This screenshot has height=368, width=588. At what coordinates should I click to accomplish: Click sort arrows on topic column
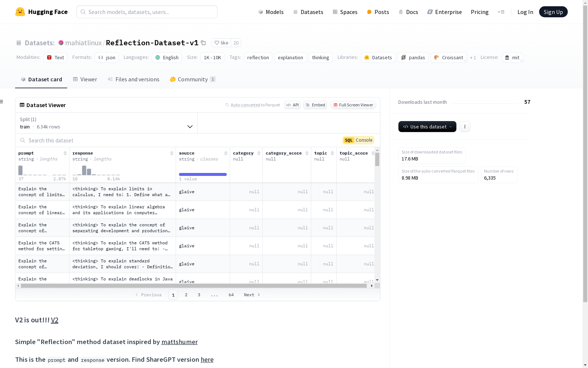(x=332, y=153)
